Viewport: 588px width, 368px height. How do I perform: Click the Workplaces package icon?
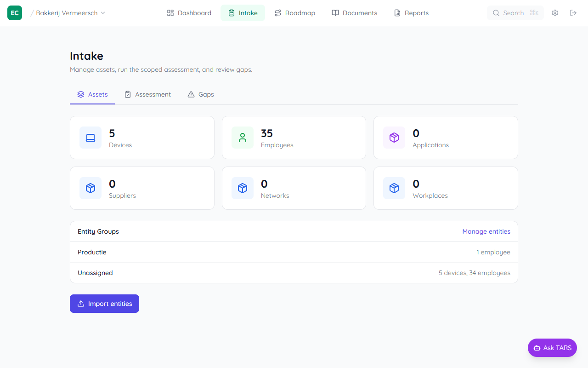point(394,188)
